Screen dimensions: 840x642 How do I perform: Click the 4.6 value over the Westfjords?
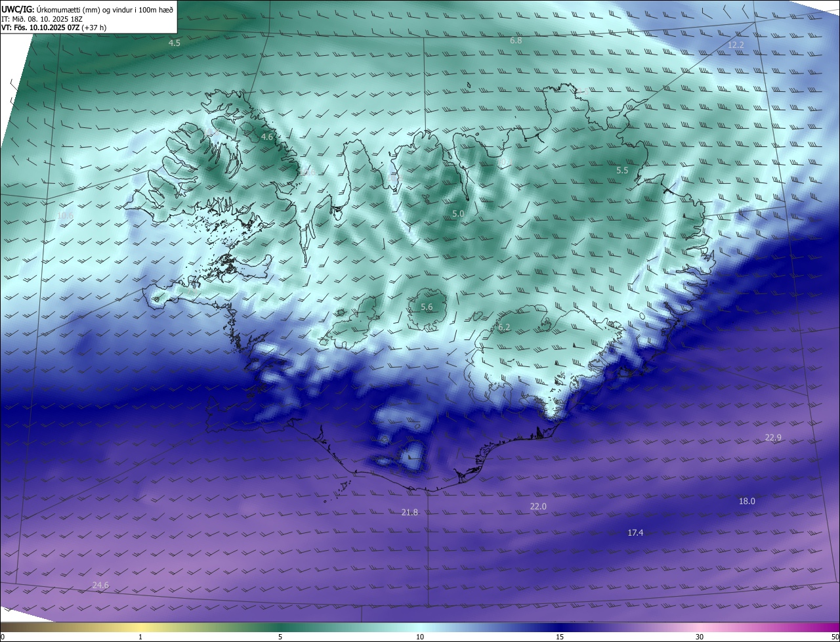point(266,137)
